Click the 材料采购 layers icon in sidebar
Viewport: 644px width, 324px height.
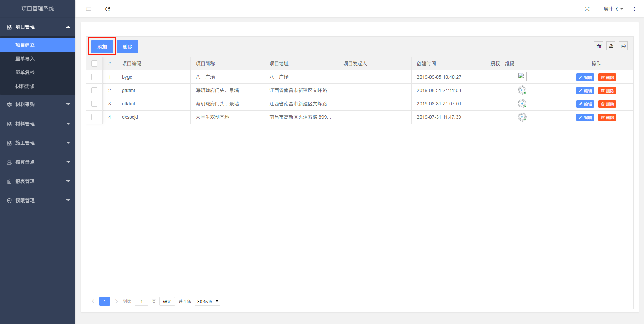(x=9, y=105)
